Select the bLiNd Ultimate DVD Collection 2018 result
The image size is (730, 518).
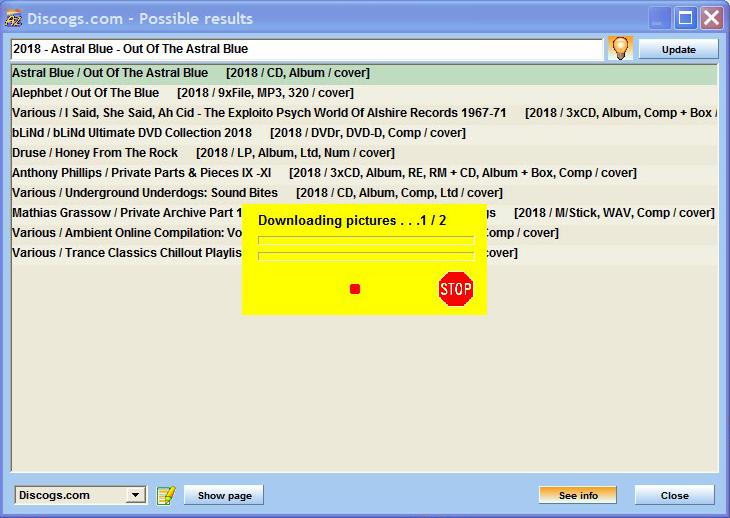coord(364,133)
